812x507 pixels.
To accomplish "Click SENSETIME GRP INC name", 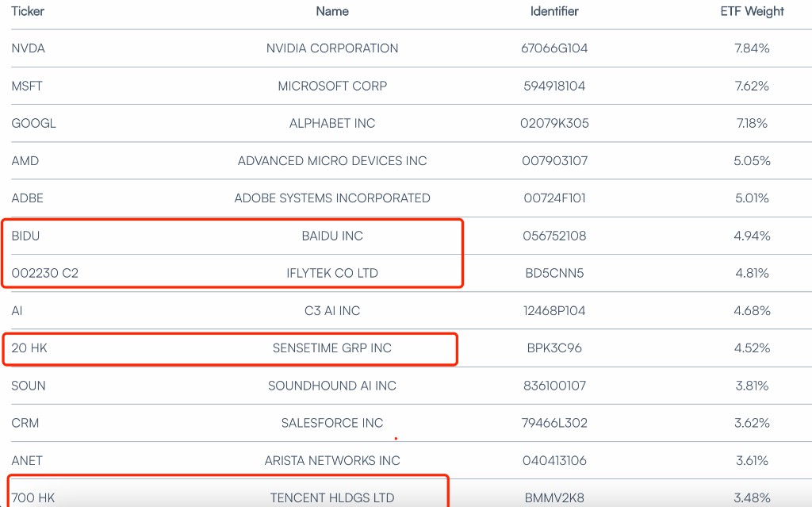I will [x=332, y=348].
